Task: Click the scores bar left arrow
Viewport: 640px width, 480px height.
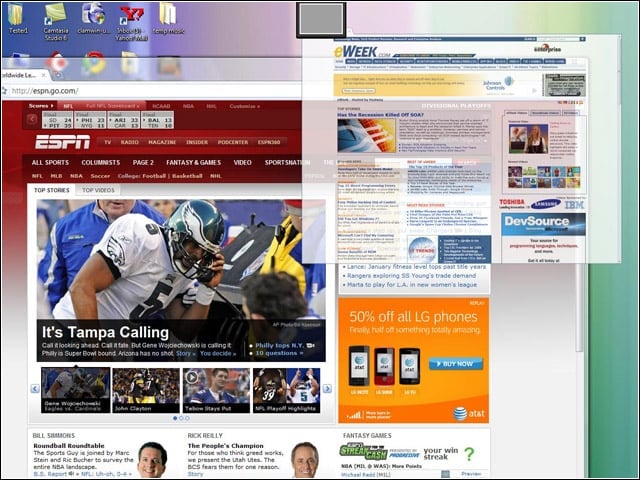Action: tap(32, 119)
